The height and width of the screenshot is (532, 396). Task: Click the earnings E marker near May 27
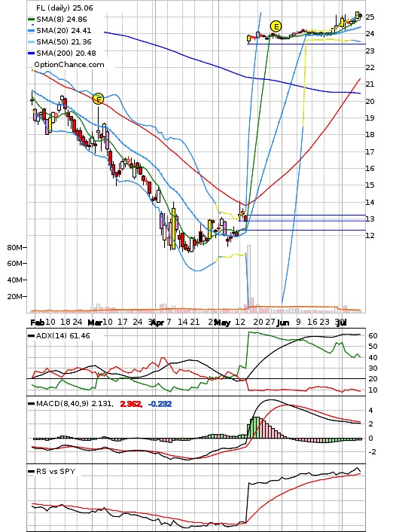(276, 26)
